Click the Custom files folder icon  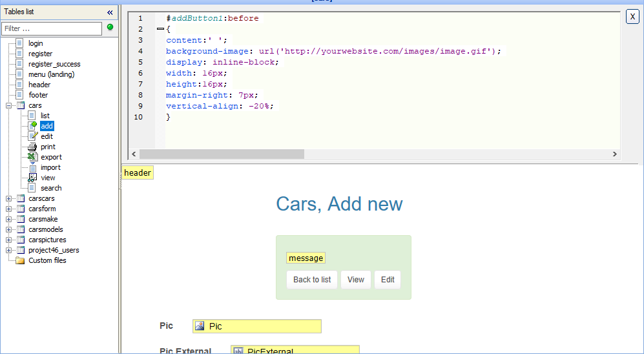[20, 260]
